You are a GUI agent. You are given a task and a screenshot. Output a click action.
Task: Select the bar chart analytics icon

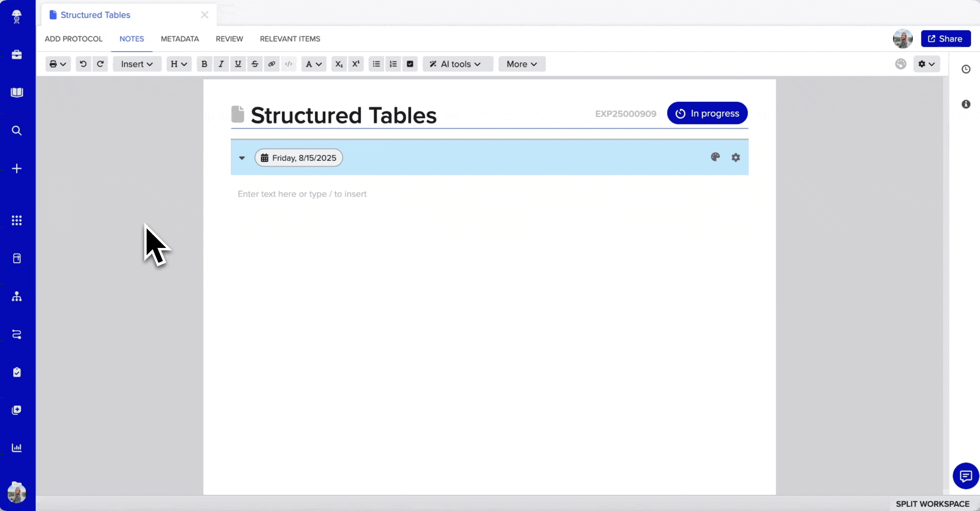tap(17, 448)
